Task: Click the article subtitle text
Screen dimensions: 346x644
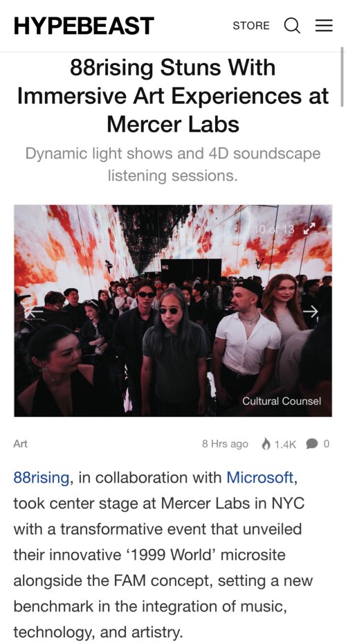Action: coord(173,164)
